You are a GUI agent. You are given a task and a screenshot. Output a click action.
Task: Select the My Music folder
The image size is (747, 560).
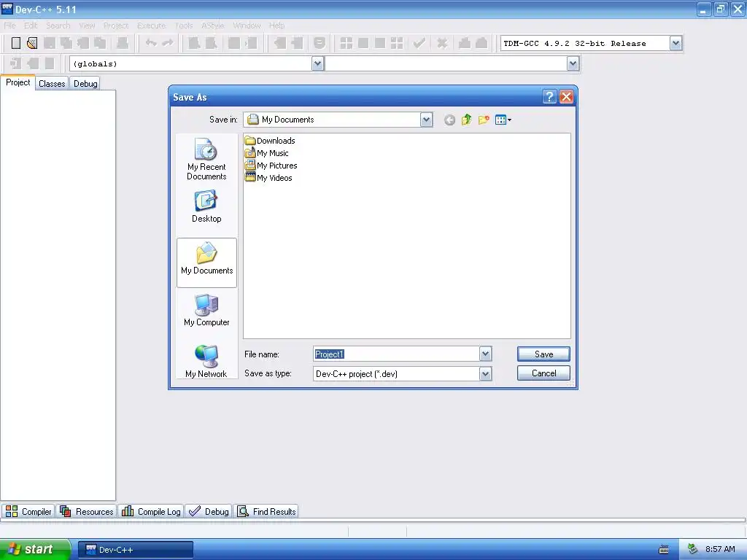pos(266,153)
